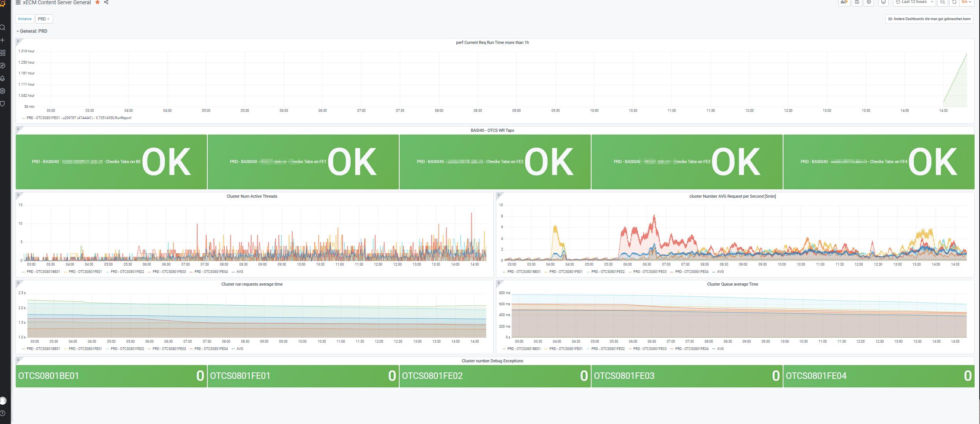Unstar the xECM Content Server General dashboard

[x=97, y=2]
